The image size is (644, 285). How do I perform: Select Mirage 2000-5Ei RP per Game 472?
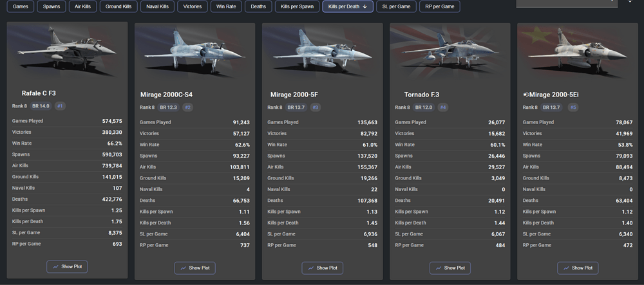click(629, 245)
